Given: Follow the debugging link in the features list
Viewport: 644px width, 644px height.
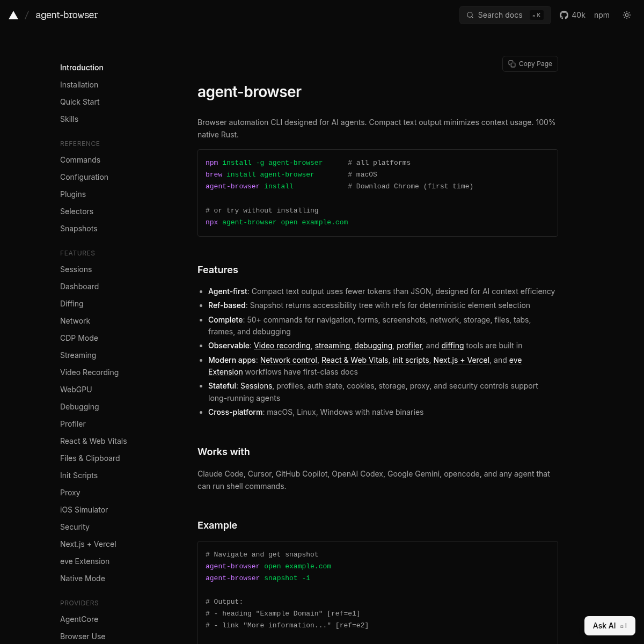Looking at the screenshot, I should [373, 346].
